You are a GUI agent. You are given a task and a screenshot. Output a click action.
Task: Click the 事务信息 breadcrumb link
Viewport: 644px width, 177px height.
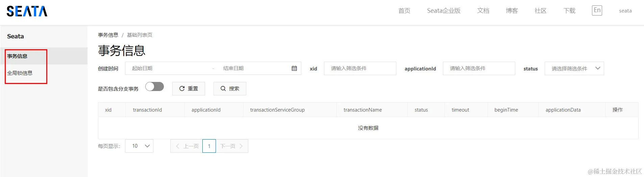(x=108, y=35)
